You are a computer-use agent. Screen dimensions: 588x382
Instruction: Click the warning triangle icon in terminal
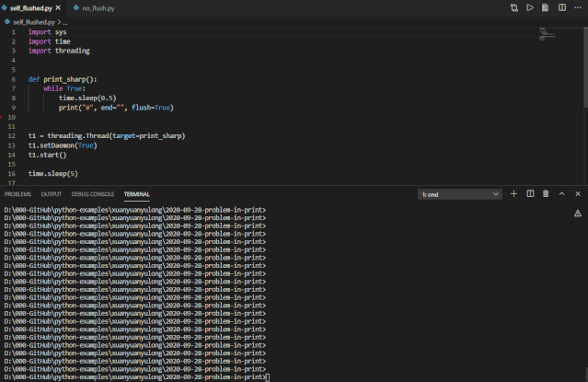578,213
